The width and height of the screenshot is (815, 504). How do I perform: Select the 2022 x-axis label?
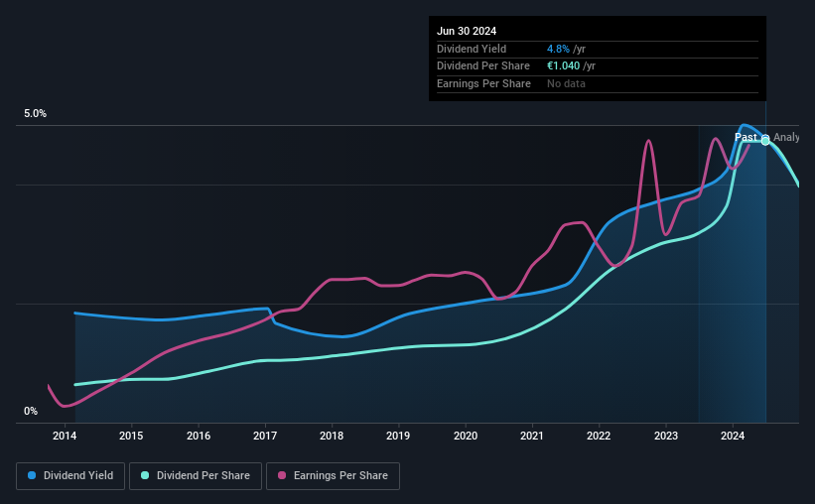tap(599, 436)
